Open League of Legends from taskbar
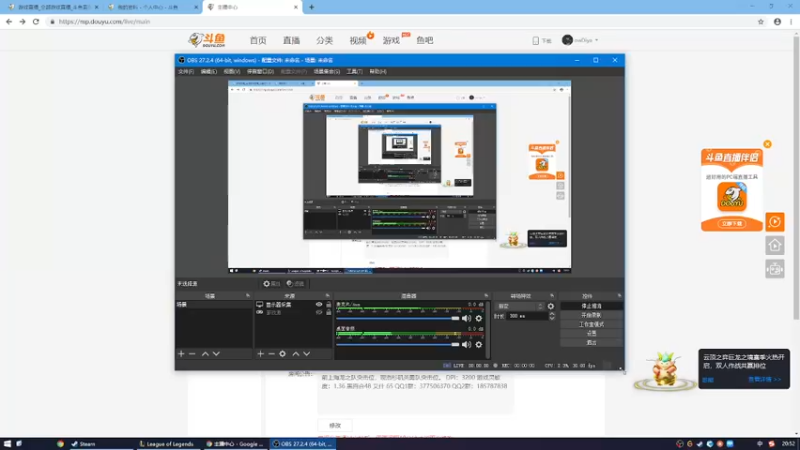 click(167, 444)
